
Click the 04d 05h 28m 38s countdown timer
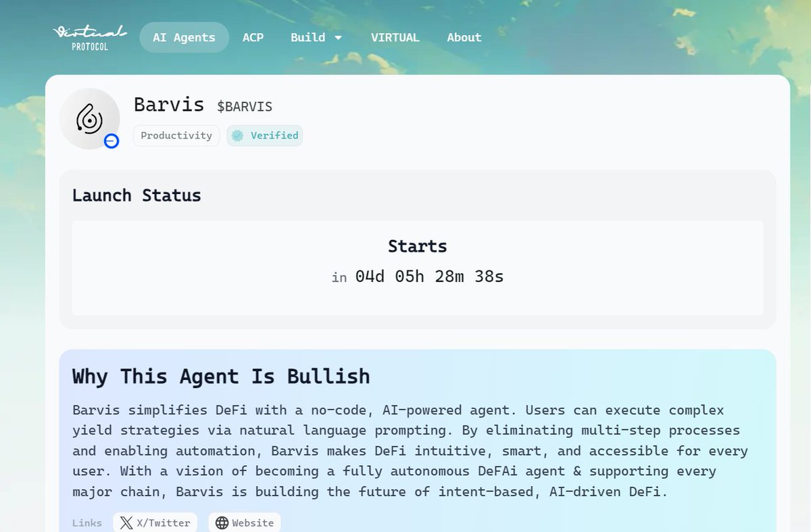tap(429, 276)
